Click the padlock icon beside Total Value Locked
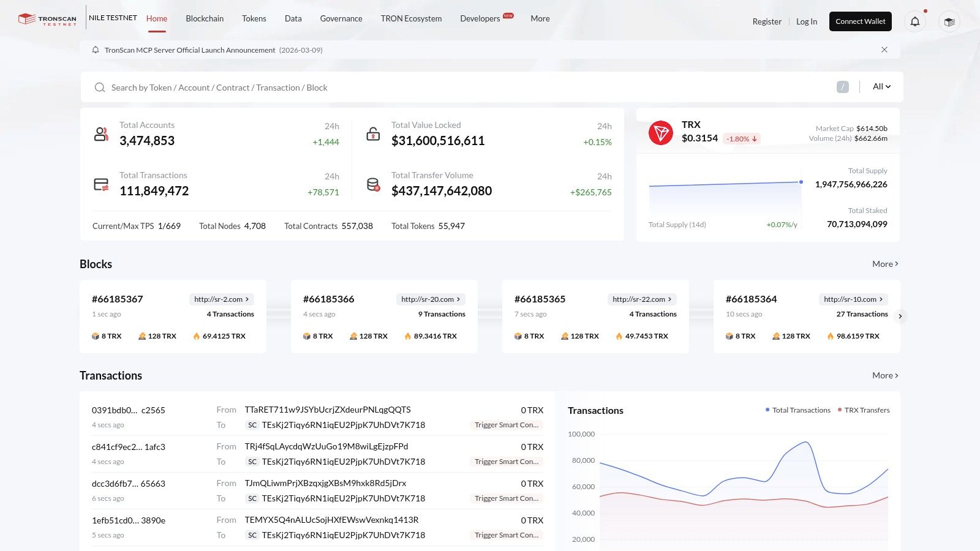The width and height of the screenshot is (980, 551). 374,133
